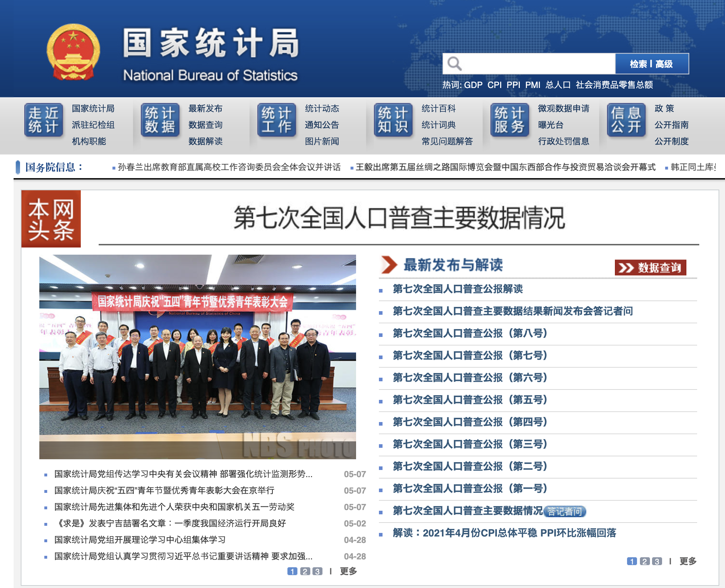The height and width of the screenshot is (588, 725).
Task: Go to page 2 of latest releases list
Action: [645, 561]
